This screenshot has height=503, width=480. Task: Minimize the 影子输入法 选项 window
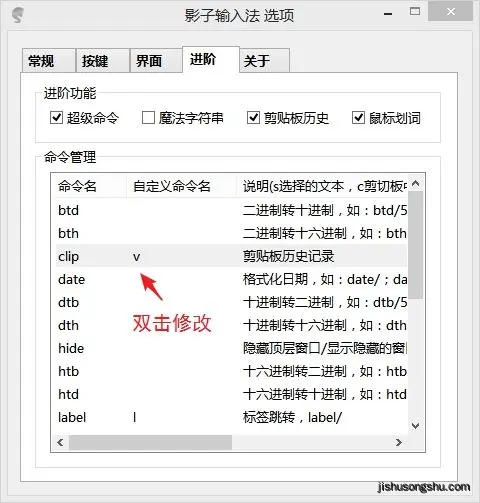tap(388, 13)
